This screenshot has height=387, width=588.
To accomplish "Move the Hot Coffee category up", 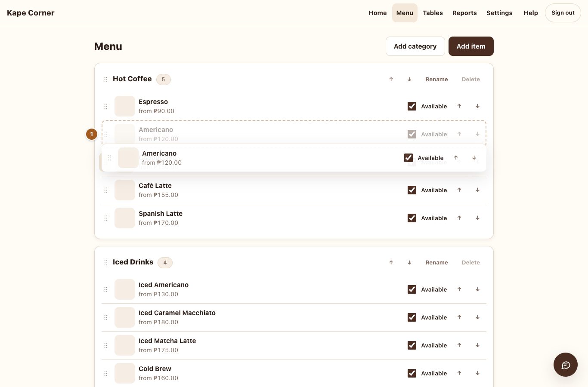I will point(391,79).
